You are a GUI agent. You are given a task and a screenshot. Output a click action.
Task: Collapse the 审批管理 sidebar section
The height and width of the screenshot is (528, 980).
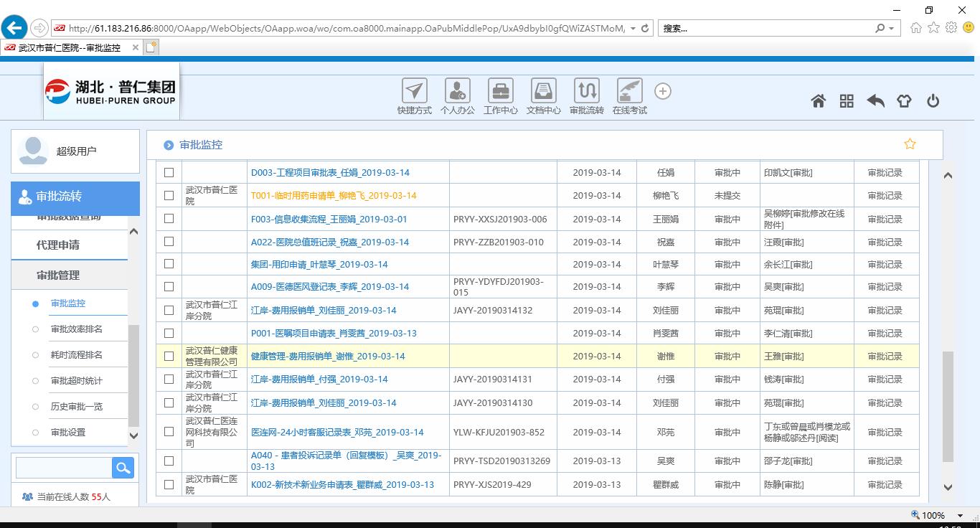pyautogui.click(x=58, y=275)
